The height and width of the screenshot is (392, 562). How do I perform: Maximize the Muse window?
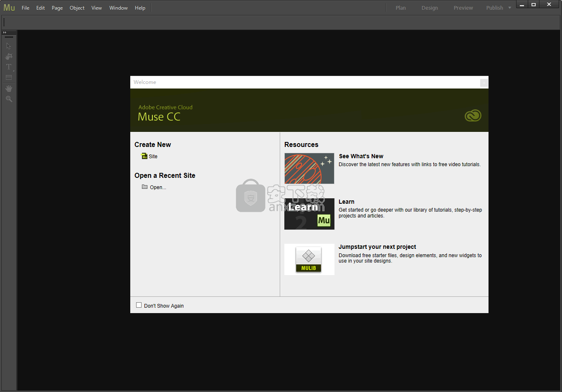coord(534,5)
